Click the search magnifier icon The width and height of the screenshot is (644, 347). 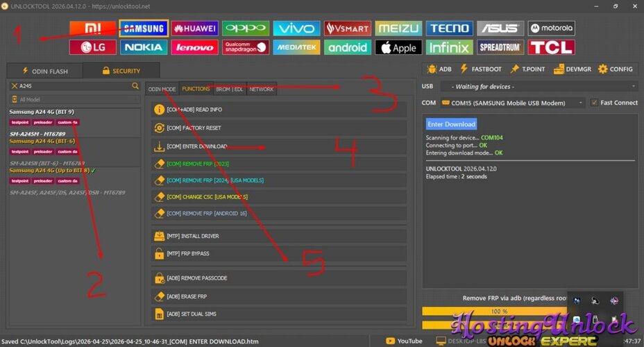tap(135, 86)
